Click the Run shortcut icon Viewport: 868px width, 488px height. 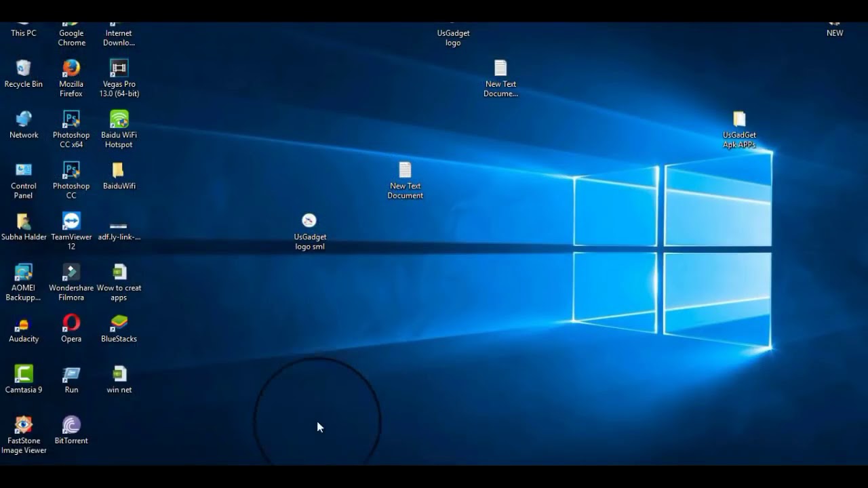click(71, 380)
